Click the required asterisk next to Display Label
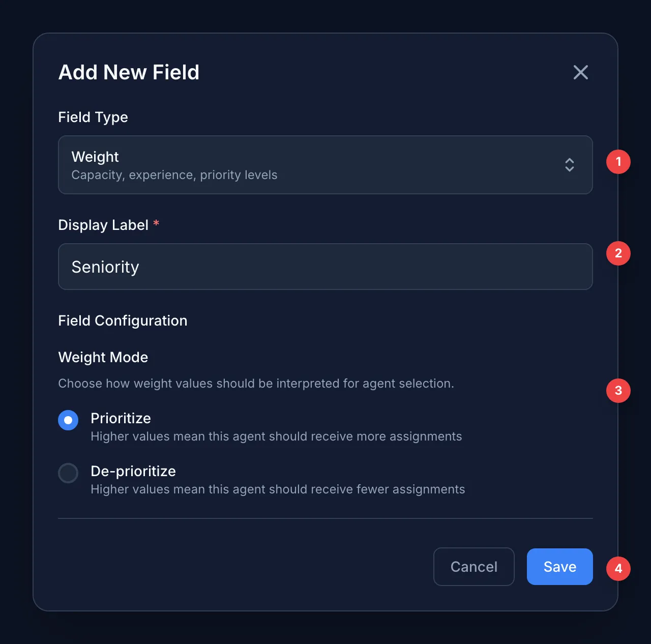Image resolution: width=651 pixels, height=644 pixels. (156, 224)
